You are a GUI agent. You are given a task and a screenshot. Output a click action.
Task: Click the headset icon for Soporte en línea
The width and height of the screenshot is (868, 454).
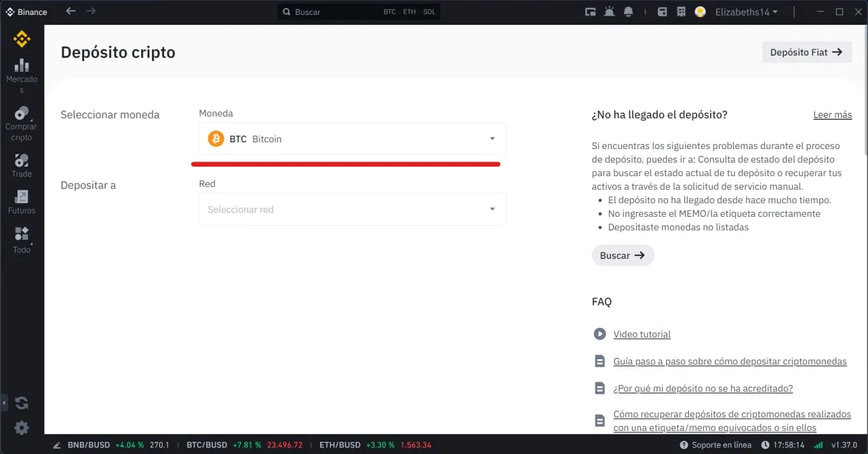(684, 445)
